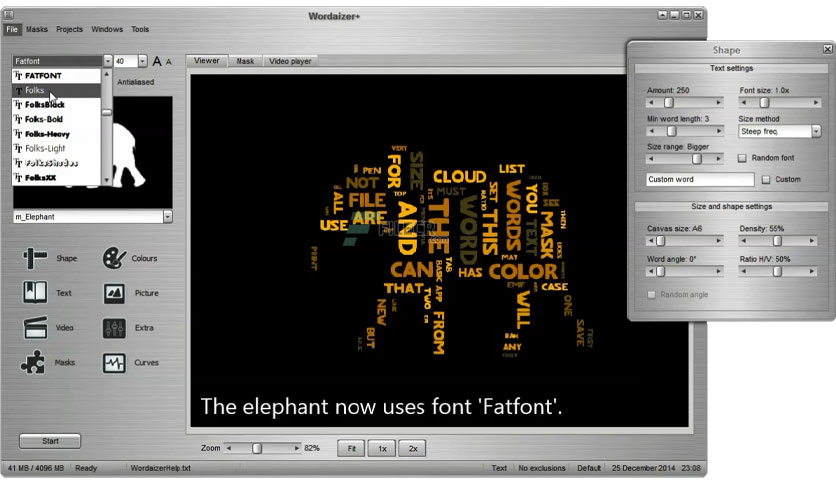The height and width of the screenshot is (484, 836).
Task: Expand the Size method dropdown
Action: [816, 131]
